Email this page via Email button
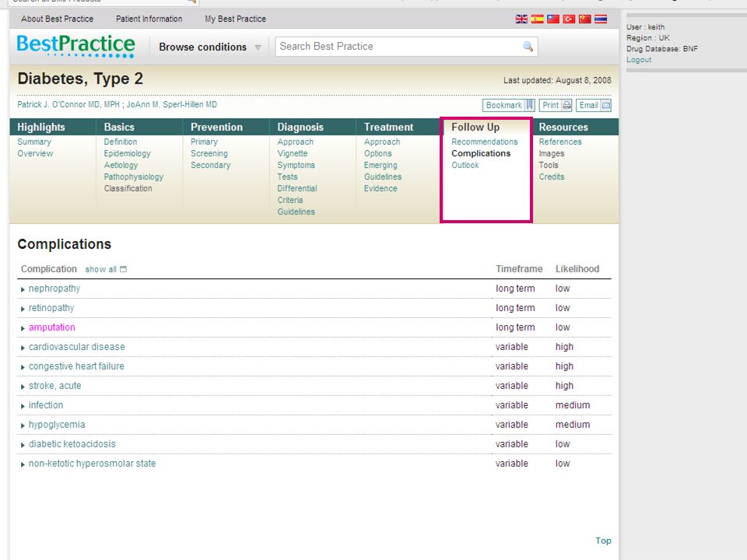 (x=594, y=105)
